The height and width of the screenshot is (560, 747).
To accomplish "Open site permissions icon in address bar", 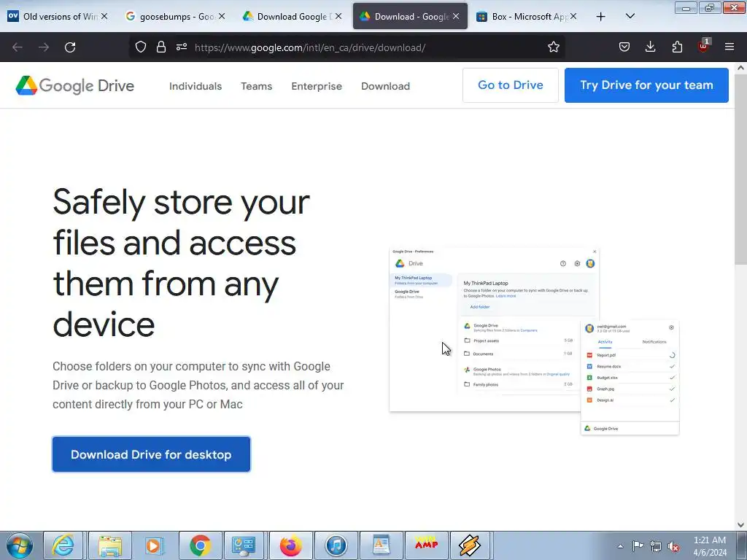I will pyautogui.click(x=182, y=47).
